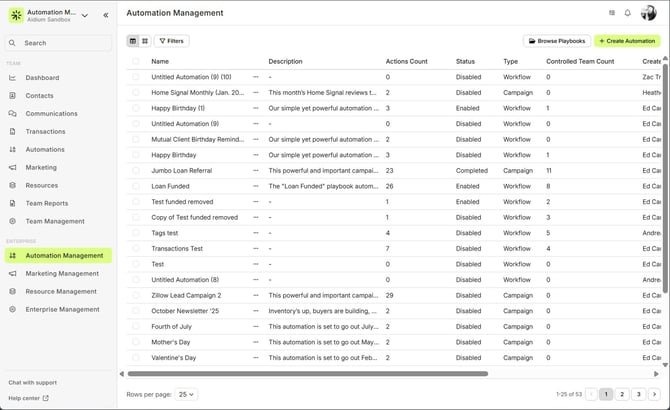Open the Rows per page dropdown
Image resolution: width=670 pixels, height=410 pixels.
186,394
